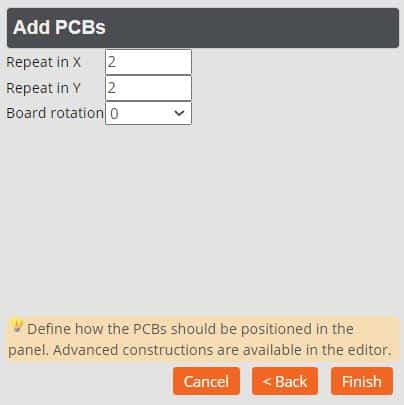
Task: Place cursor after 2 in Repeat in X
Action: coord(117,62)
